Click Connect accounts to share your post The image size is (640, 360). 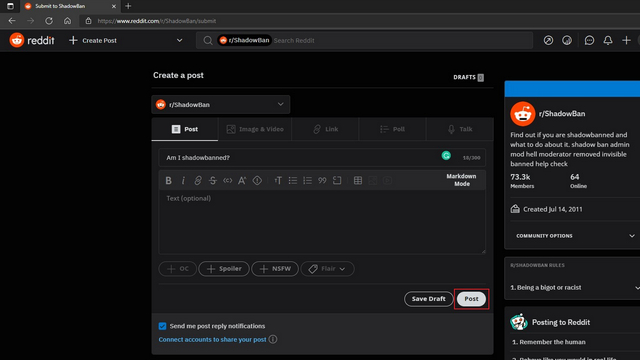pos(212,339)
